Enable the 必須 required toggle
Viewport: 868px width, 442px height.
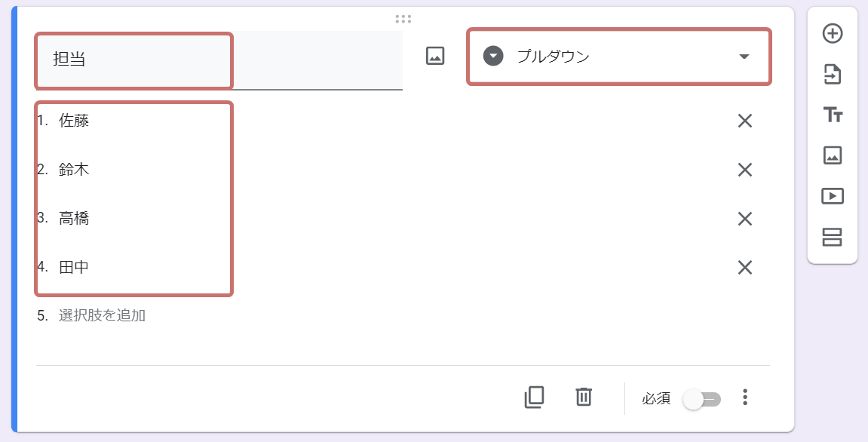click(x=701, y=400)
